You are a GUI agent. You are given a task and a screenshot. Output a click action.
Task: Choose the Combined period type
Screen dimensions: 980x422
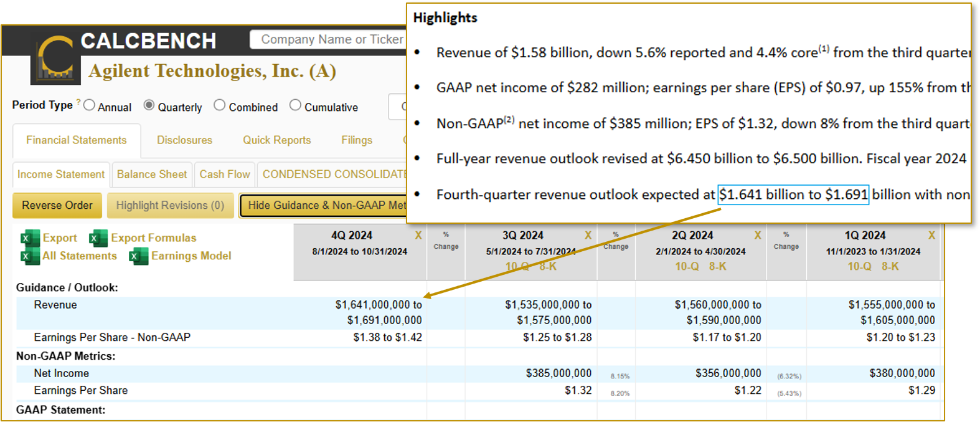(220, 105)
